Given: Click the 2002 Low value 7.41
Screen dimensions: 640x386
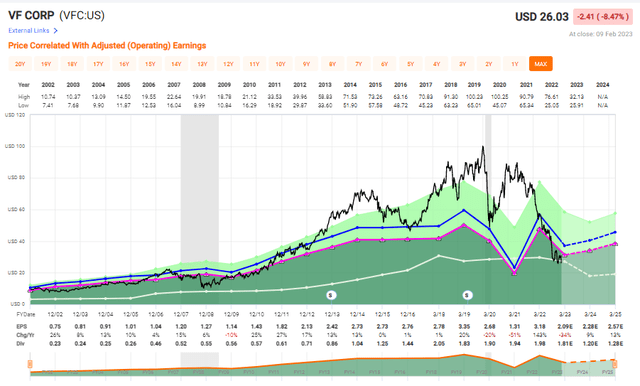Looking at the screenshot, I should click(48, 105).
